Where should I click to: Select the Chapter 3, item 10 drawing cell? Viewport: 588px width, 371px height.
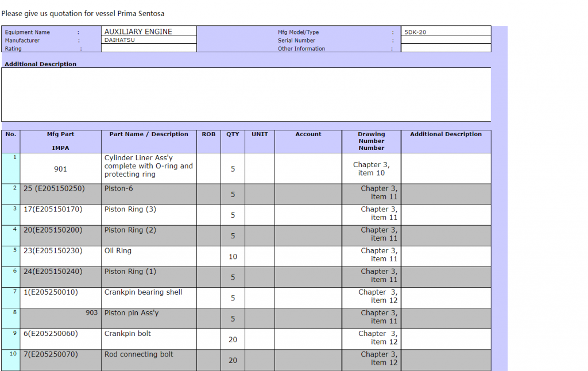click(x=371, y=168)
